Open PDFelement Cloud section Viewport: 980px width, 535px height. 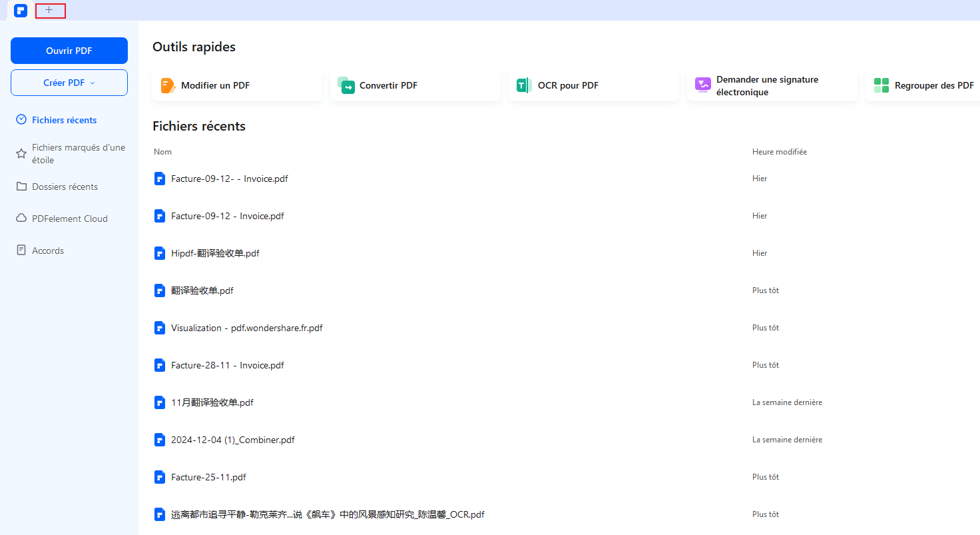[x=70, y=219]
